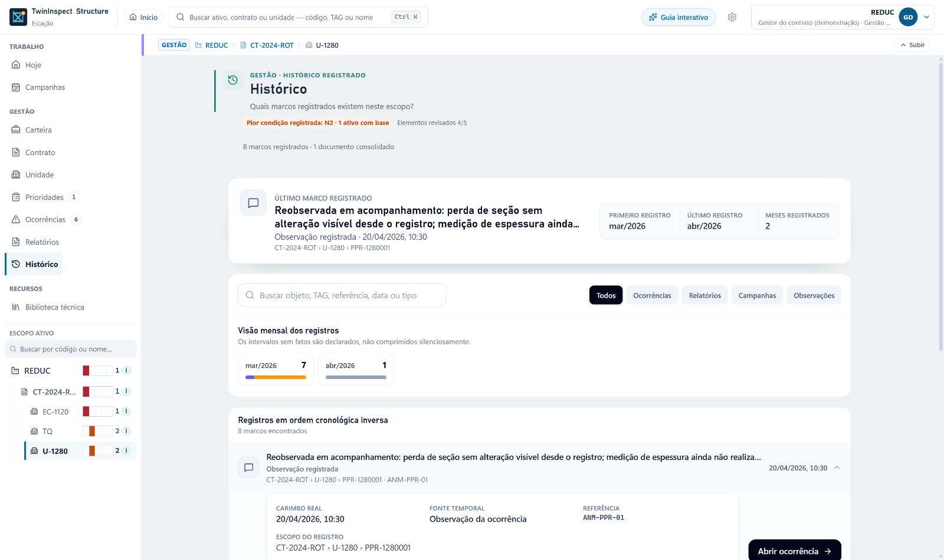Click the mar/2026 orange progress bar
The width and height of the screenshot is (944, 560).
click(x=280, y=377)
